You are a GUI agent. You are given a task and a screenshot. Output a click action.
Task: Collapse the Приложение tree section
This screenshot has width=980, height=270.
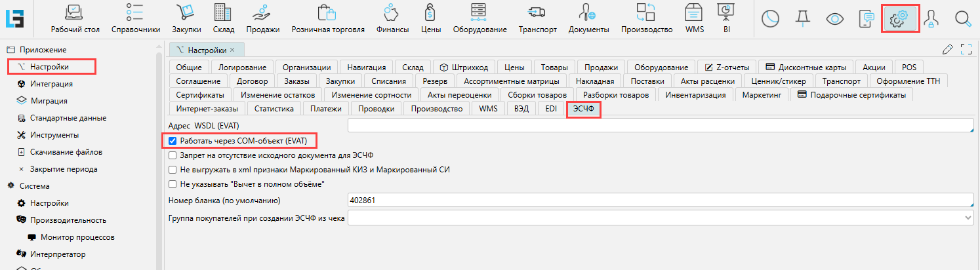[10, 50]
